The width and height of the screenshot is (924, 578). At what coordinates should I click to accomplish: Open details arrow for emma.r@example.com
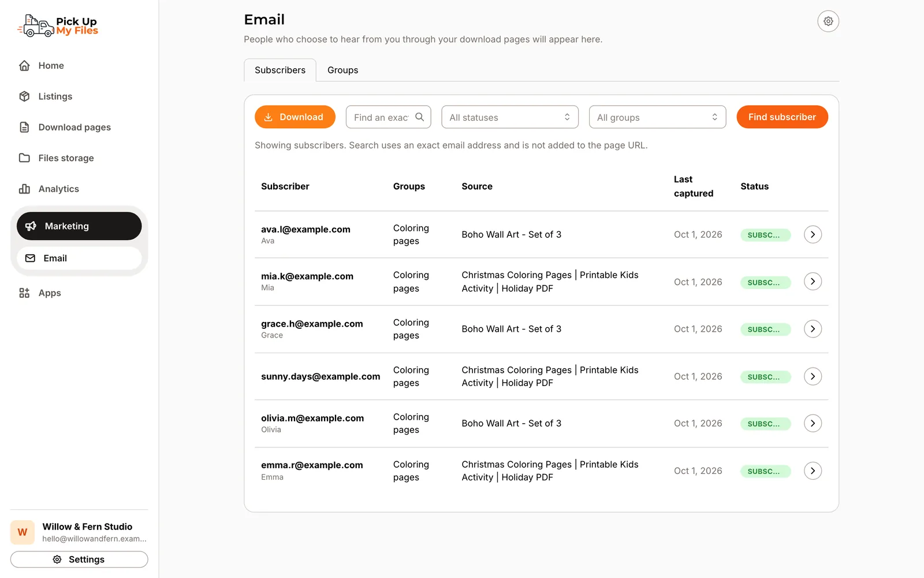813,470
